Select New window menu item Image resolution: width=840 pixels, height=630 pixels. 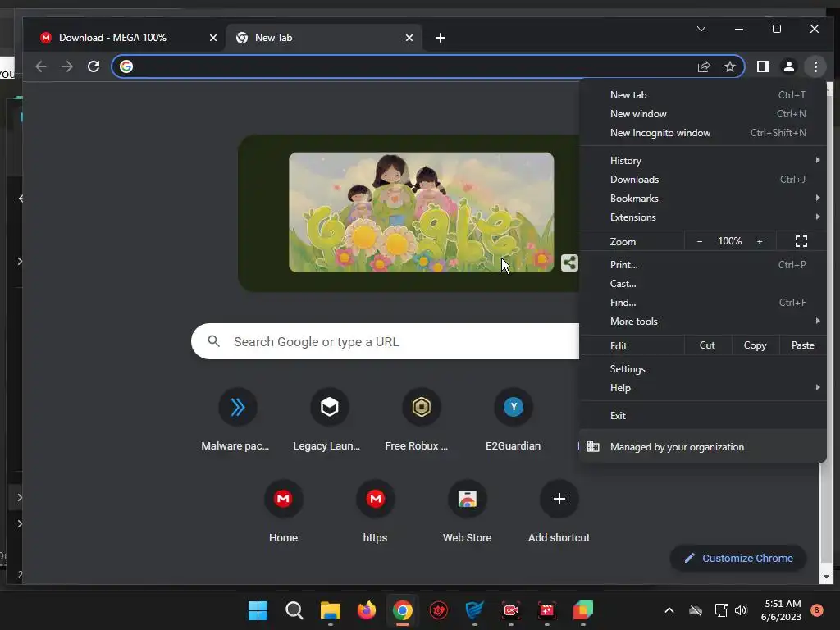tap(703, 113)
